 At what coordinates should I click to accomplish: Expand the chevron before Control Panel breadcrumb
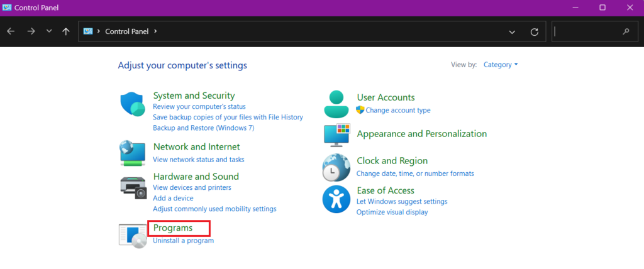coord(99,31)
